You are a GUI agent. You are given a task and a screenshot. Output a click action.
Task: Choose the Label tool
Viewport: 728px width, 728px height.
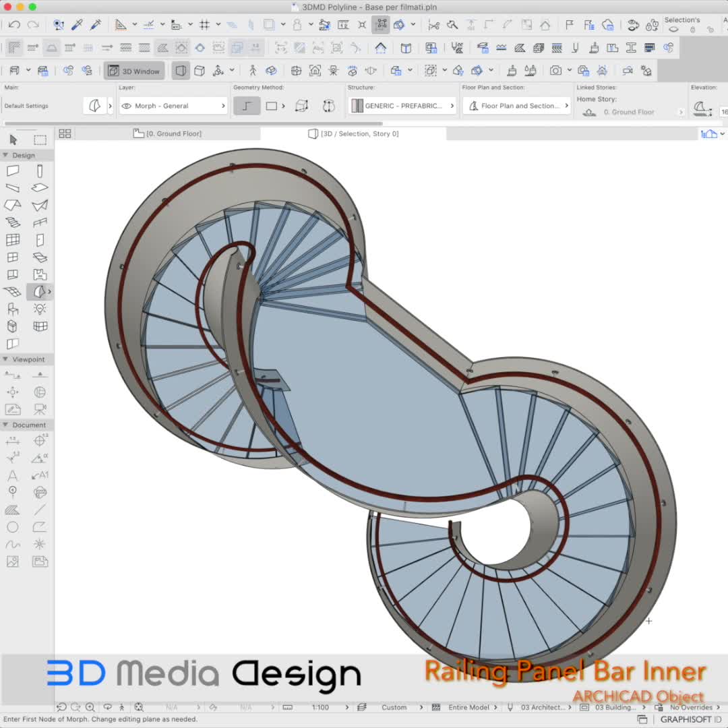coord(40,475)
